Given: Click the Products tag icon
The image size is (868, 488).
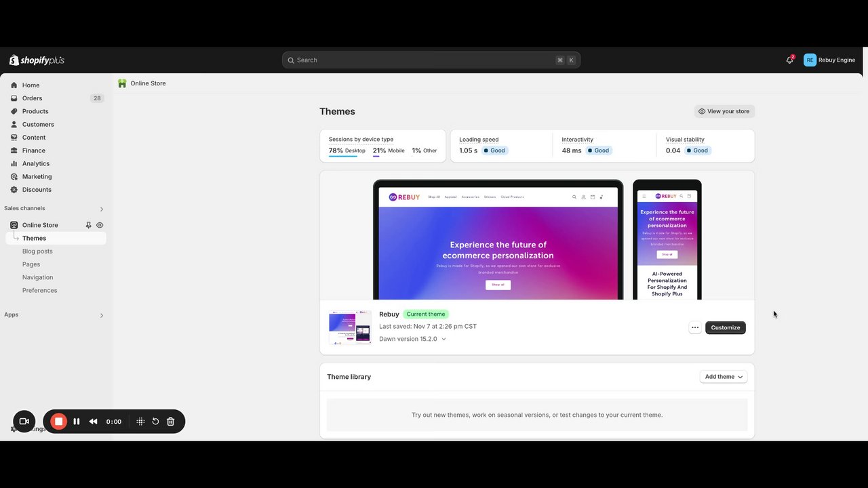Looking at the screenshot, I should pos(14,111).
